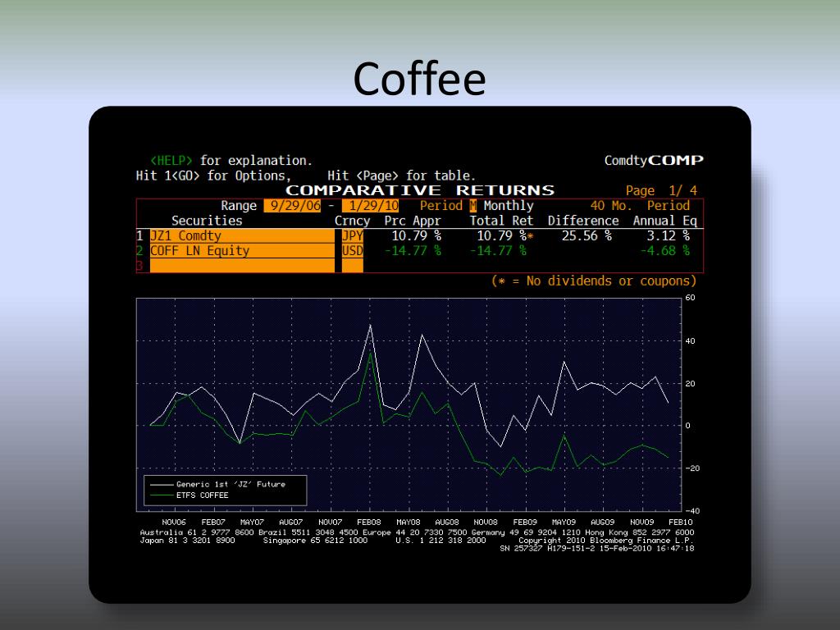Image resolution: width=840 pixels, height=630 pixels.
Task: Select the Period field showing M
Action: pos(473,206)
